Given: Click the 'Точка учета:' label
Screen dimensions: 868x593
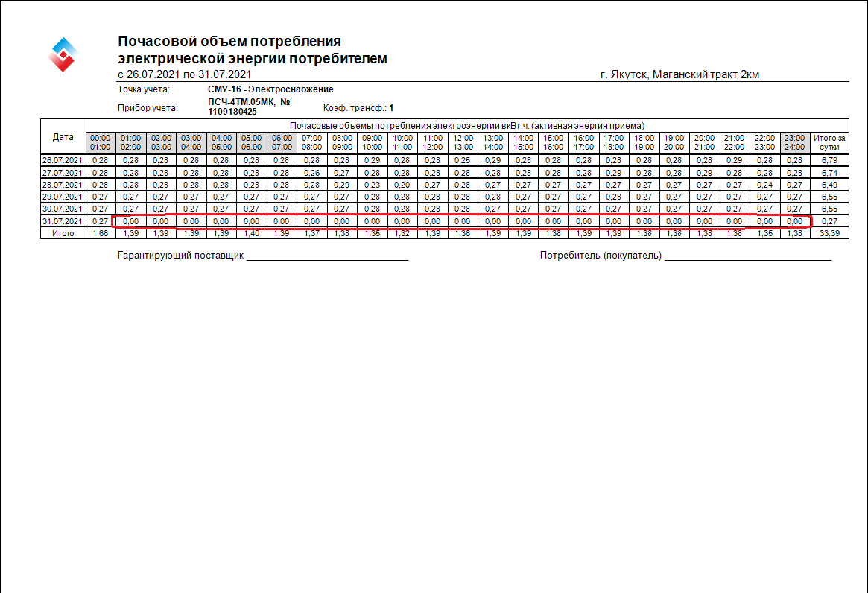Looking at the screenshot, I should tap(144, 89).
